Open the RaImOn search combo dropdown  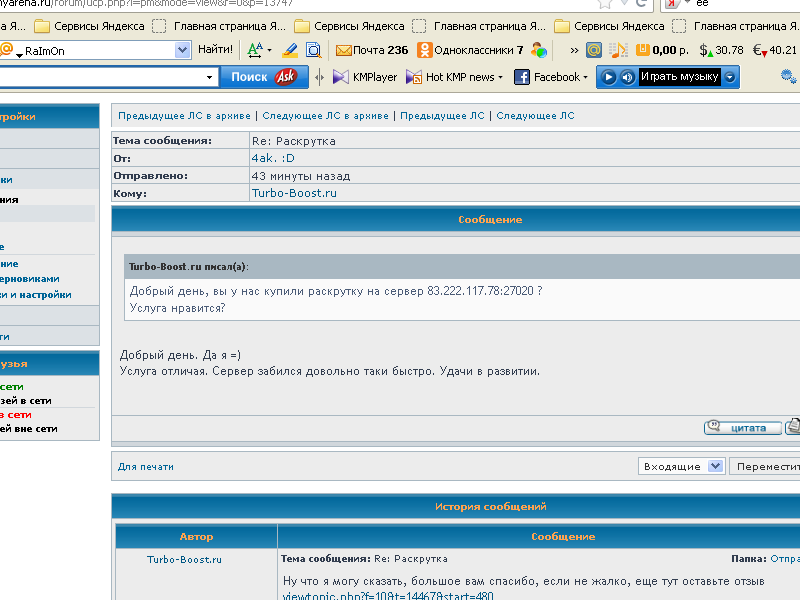coord(182,50)
